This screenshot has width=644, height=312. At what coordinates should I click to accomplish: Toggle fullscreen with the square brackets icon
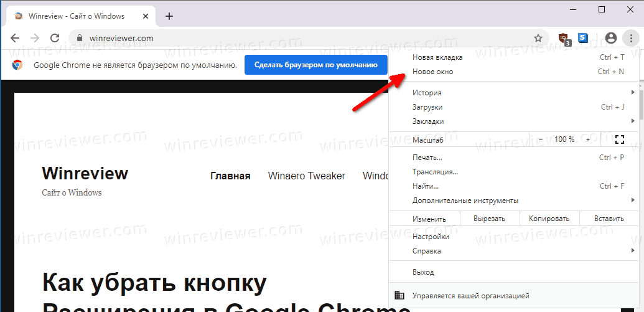620,139
